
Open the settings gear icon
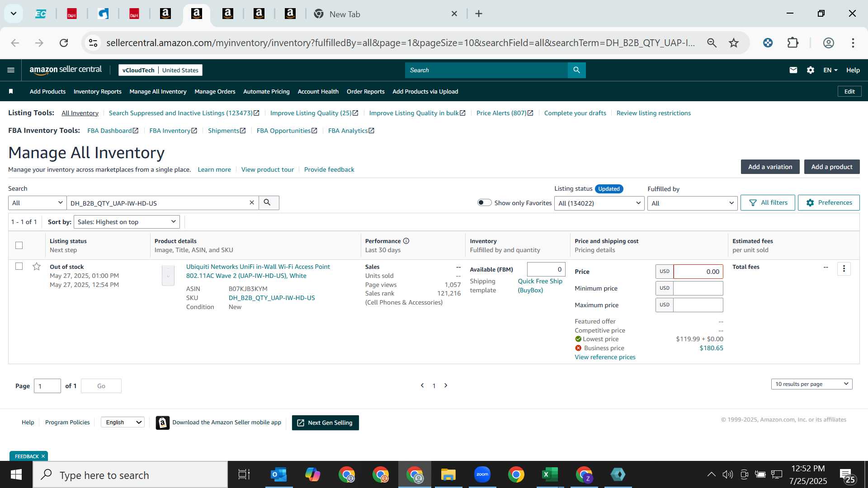pos(810,70)
